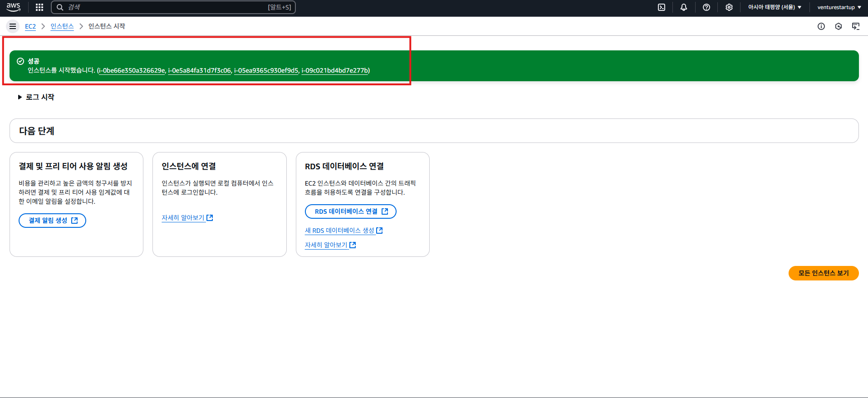Click the search magnifier icon
868x398 pixels.
(60, 7)
